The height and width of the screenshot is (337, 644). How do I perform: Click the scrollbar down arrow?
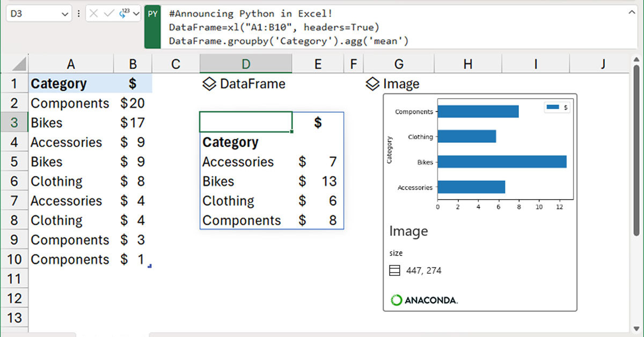[x=636, y=328]
